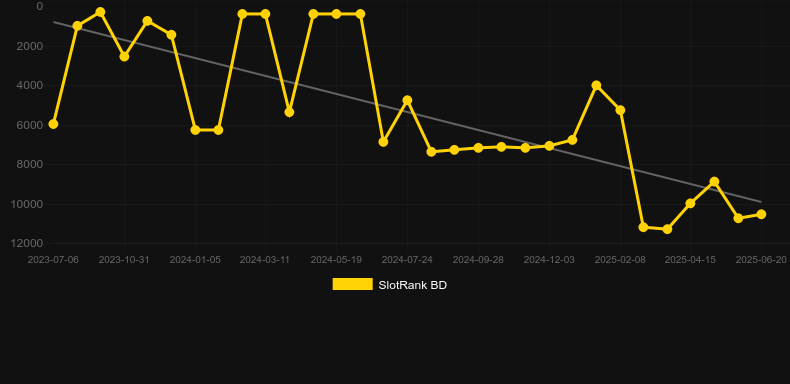Click the data point above 2024-03-11
This screenshot has height=384, width=790.
coord(266,14)
